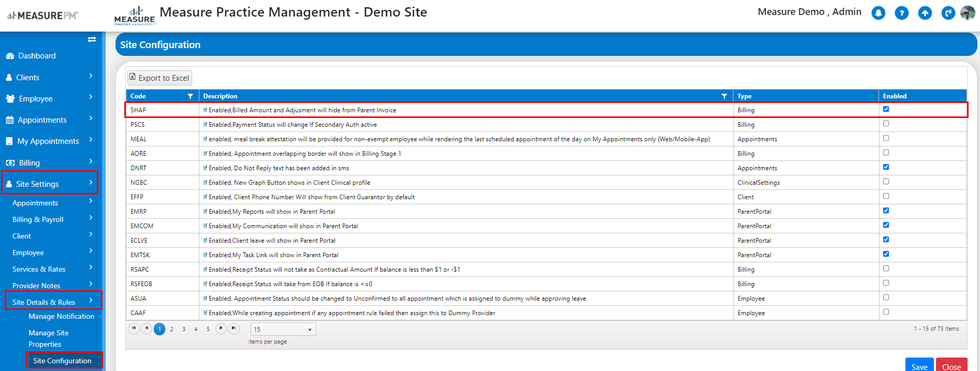This screenshot has width=980, height=371.
Task: Go to first page of grid
Action: (x=134, y=328)
